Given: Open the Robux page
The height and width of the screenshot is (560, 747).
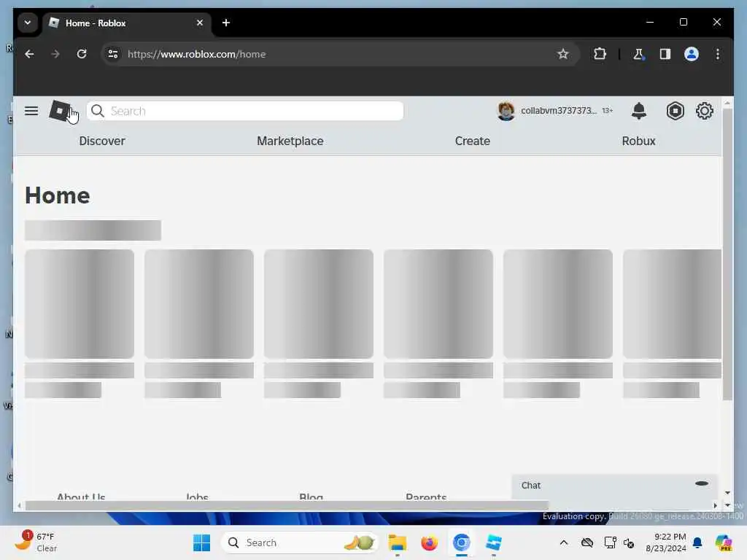Looking at the screenshot, I should [638, 141].
